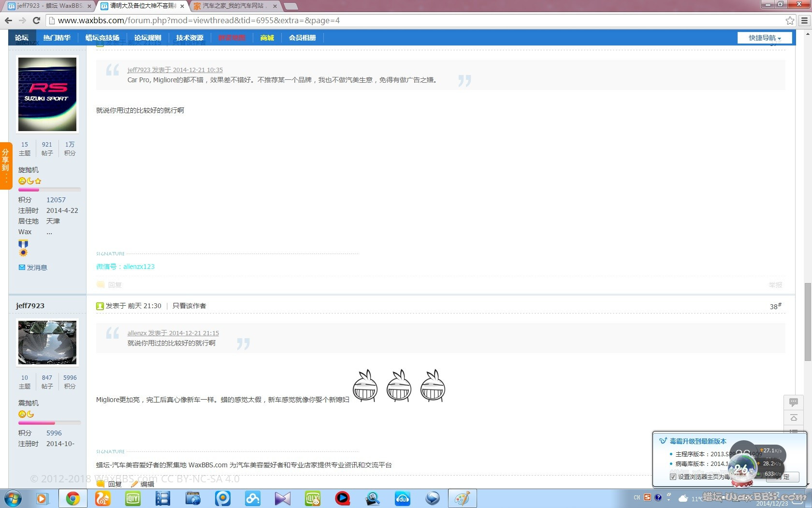
Task: Expand the 分享到 side panel
Action: pos(5,165)
